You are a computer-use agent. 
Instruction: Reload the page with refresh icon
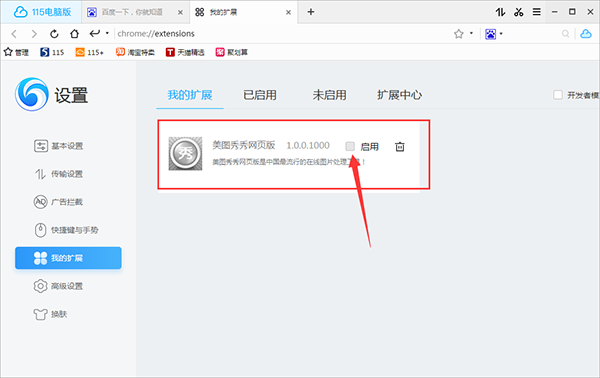tap(54, 34)
